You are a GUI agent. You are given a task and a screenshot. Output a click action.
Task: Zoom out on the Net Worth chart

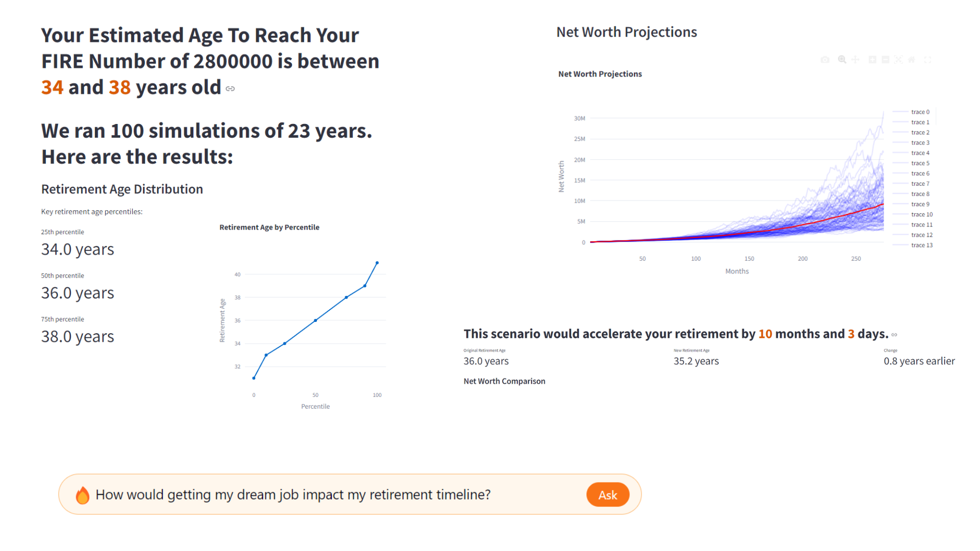885,60
